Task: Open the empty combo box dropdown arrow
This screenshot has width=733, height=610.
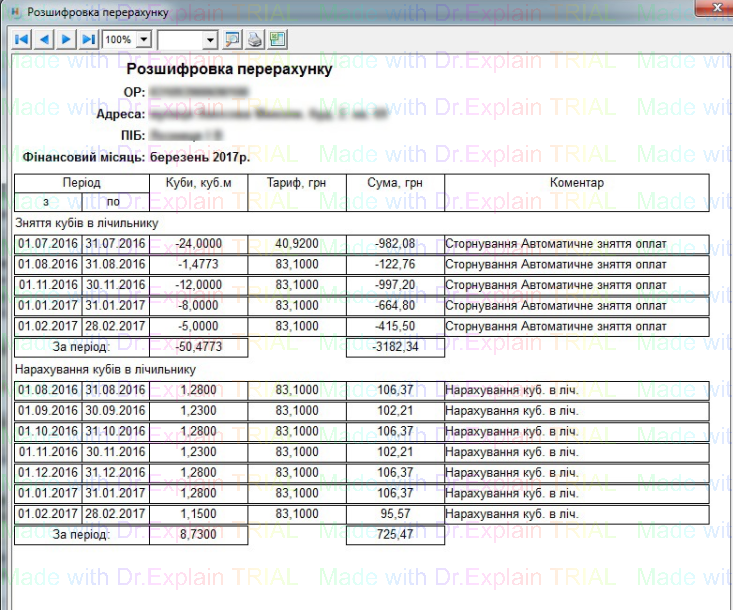Action: pyautogui.click(x=210, y=40)
